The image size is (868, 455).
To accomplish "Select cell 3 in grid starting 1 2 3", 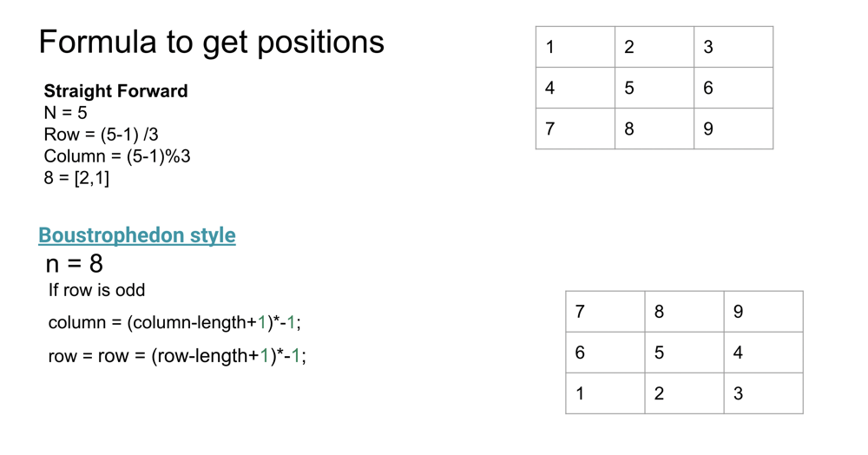I will pos(733,47).
